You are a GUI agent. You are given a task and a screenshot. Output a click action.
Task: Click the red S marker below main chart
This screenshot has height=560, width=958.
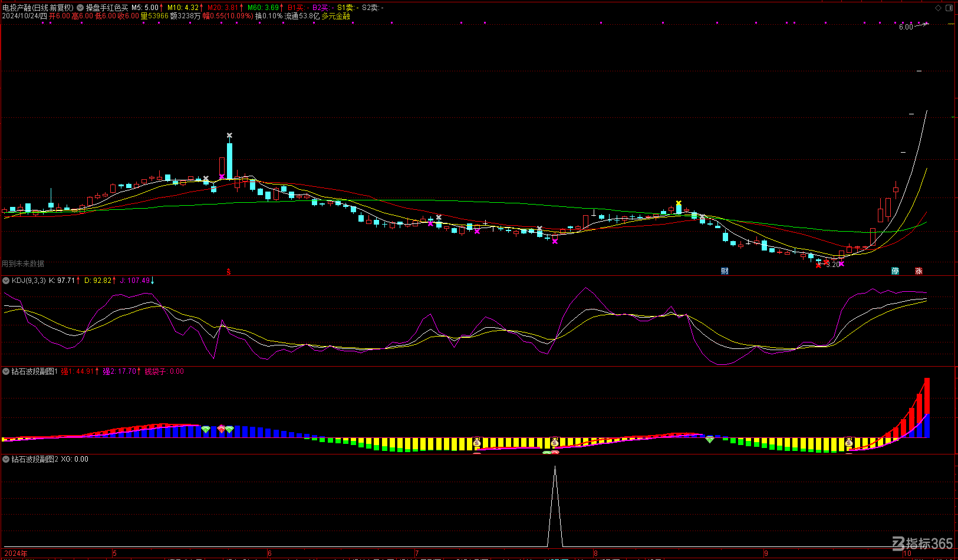[x=229, y=272]
